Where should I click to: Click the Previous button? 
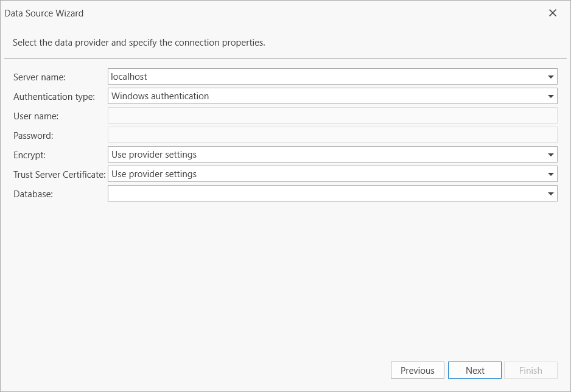pyautogui.click(x=417, y=369)
